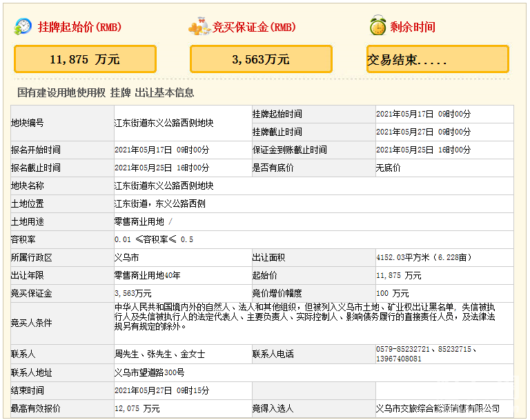This screenshot has height=420, width=530.
Task: Click the 剩余时间 heading
Action: click(x=412, y=27)
